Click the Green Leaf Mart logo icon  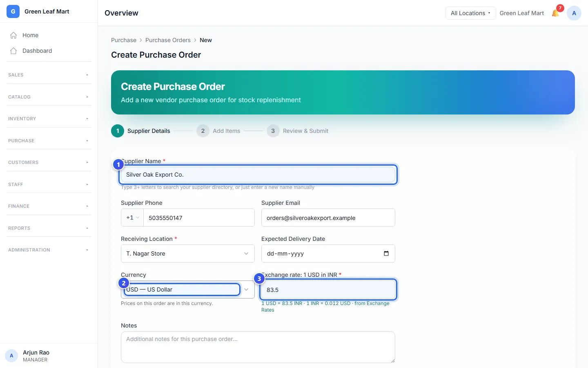pos(13,11)
